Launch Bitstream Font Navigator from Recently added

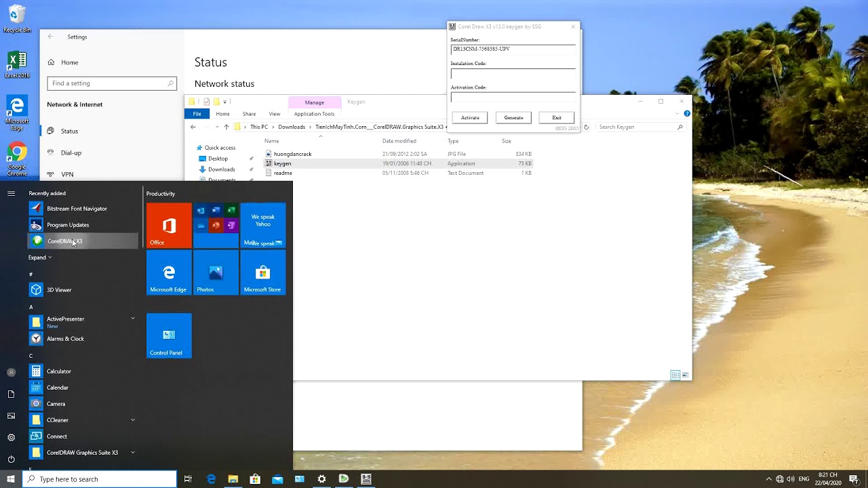point(83,209)
